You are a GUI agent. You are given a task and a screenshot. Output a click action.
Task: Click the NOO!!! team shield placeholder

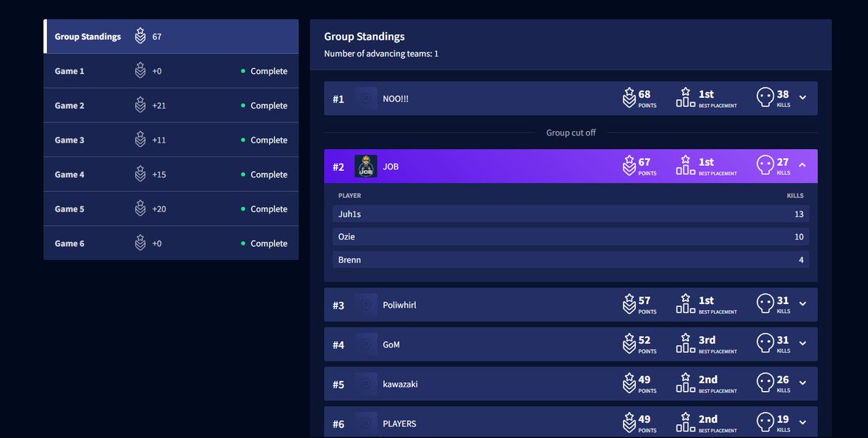pyautogui.click(x=366, y=98)
